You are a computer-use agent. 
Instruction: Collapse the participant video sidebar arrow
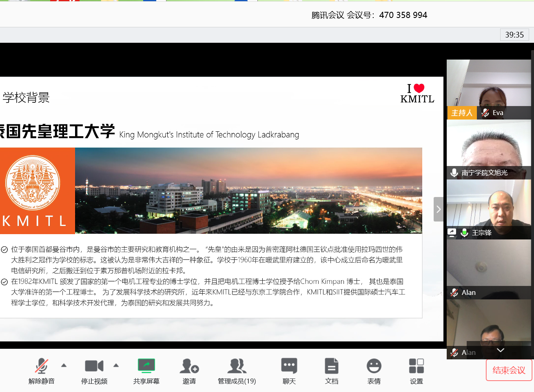point(438,209)
